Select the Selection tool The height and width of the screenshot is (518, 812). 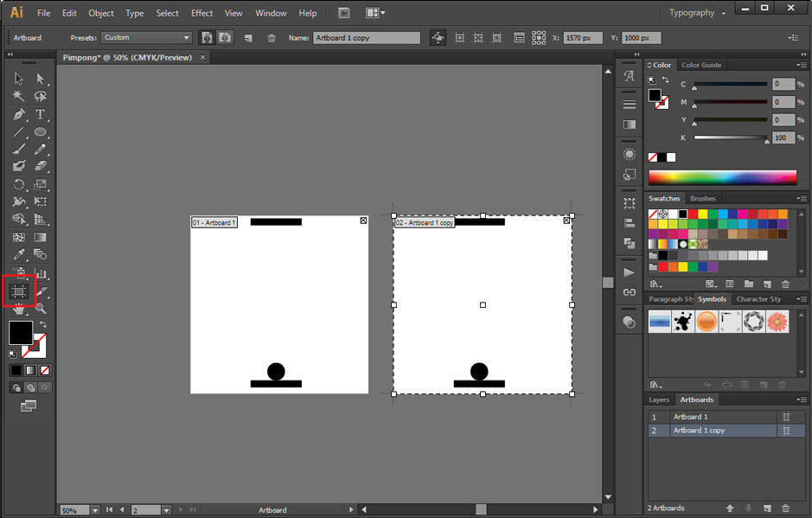click(x=17, y=78)
